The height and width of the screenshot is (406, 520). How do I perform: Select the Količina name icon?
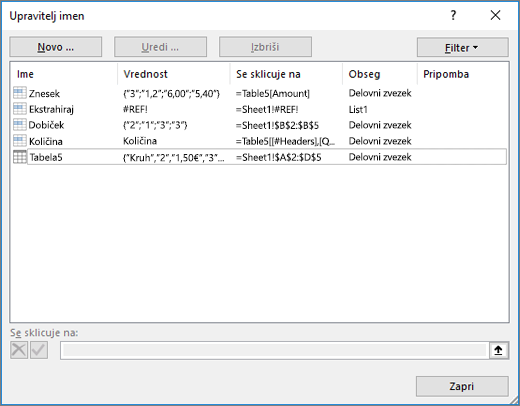click(x=20, y=141)
